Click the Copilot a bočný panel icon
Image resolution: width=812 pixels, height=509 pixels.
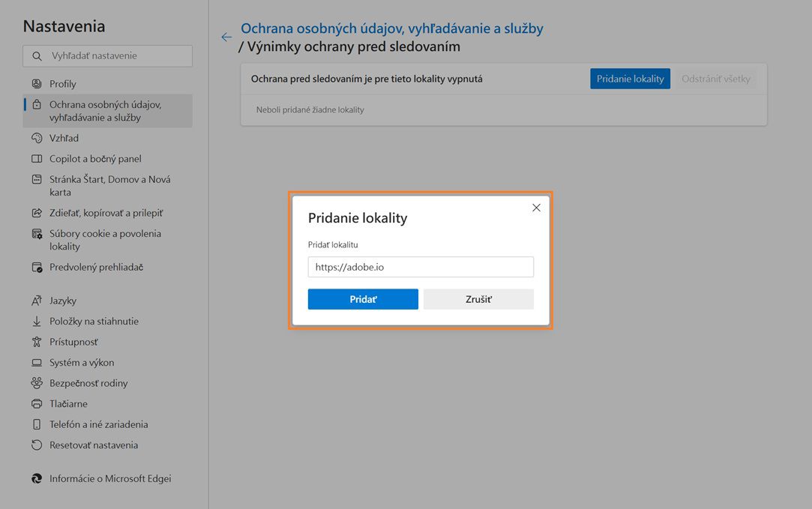click(35, 158)
